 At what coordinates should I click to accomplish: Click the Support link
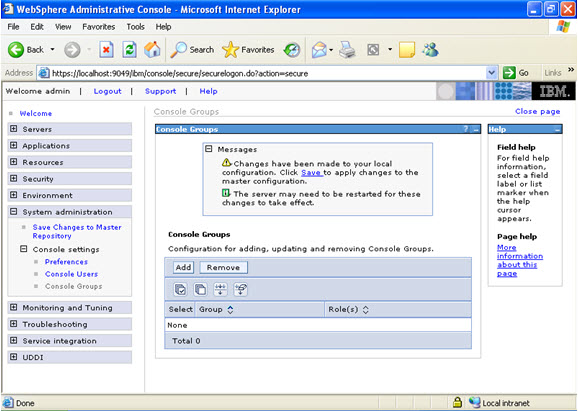pyautogui.click(x=160, y=91)
